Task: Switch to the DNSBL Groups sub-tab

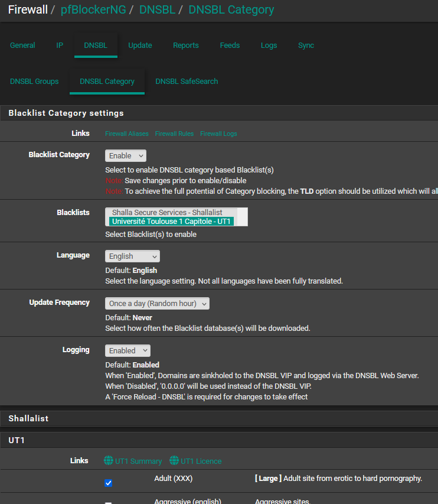Action: click(x=34, y=82)
